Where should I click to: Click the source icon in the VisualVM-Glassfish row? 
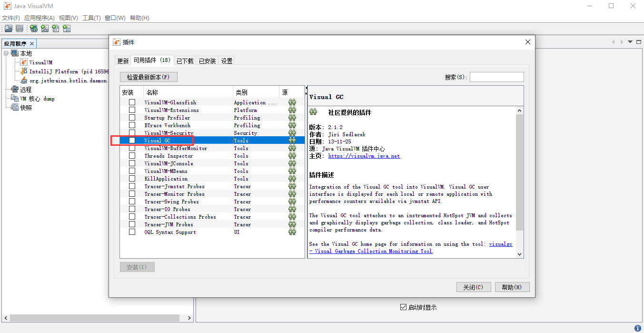pyautogui.click(x=292, y=102)
